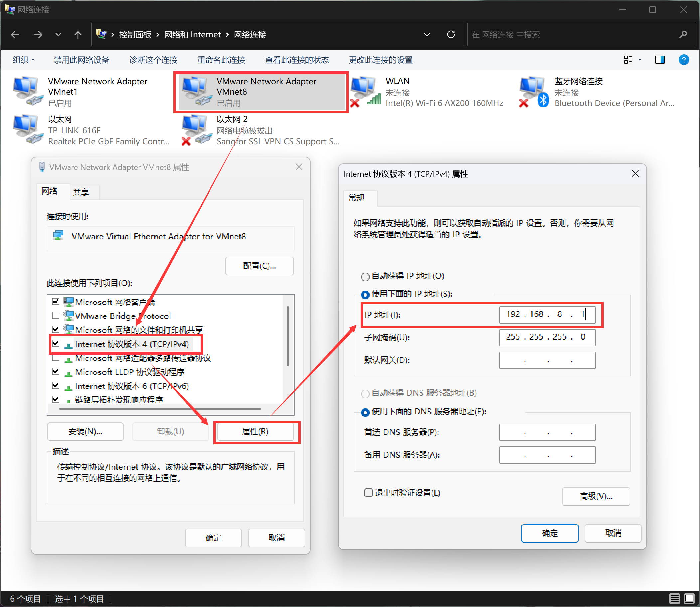Viewport: 700px width, 607px height.
Task: Uncheck Internet Protocol Version 6 checkbox
Action: click(x=56, y=385)
